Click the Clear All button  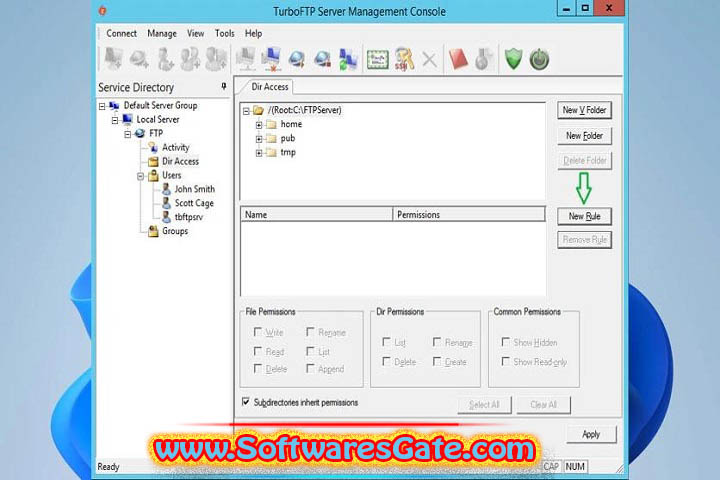[x=543, y=405]
